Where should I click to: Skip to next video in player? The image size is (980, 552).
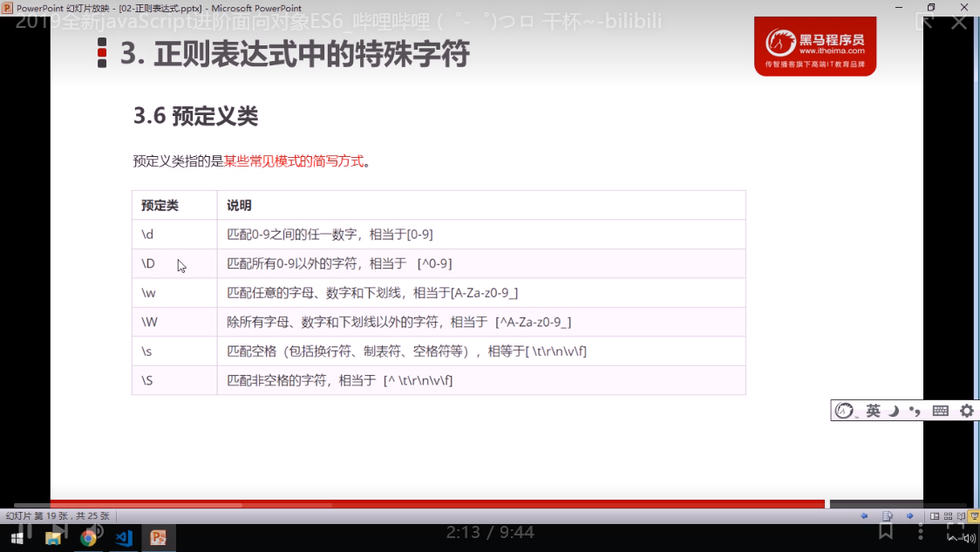tap(60, 533)
